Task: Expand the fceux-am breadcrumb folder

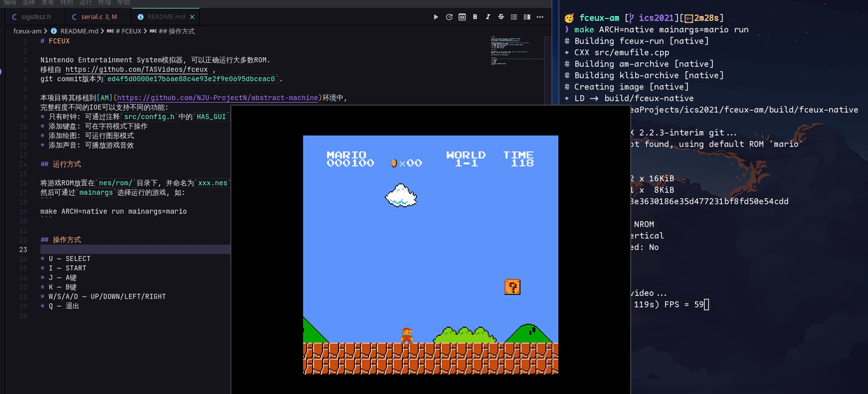Action: tap(27, 31)
